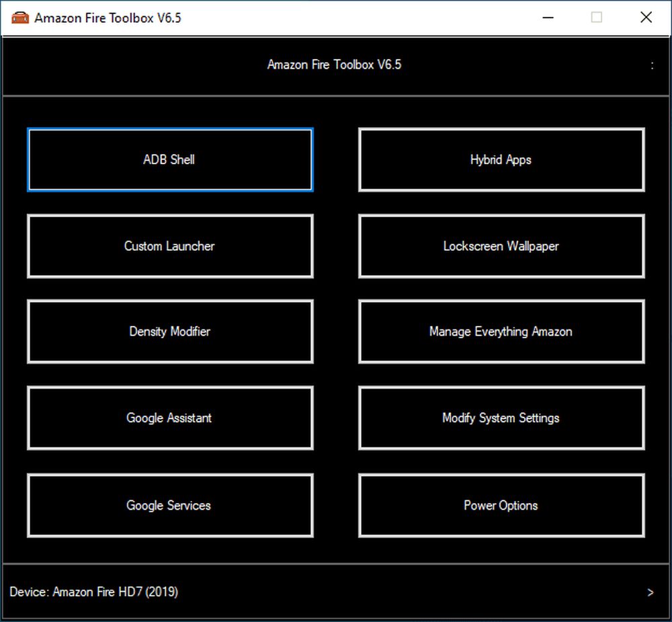Image resolution: width=672 pixels, height=622 pixels.
Task: Open the Power Options tool
Action: tap(501, 505)
